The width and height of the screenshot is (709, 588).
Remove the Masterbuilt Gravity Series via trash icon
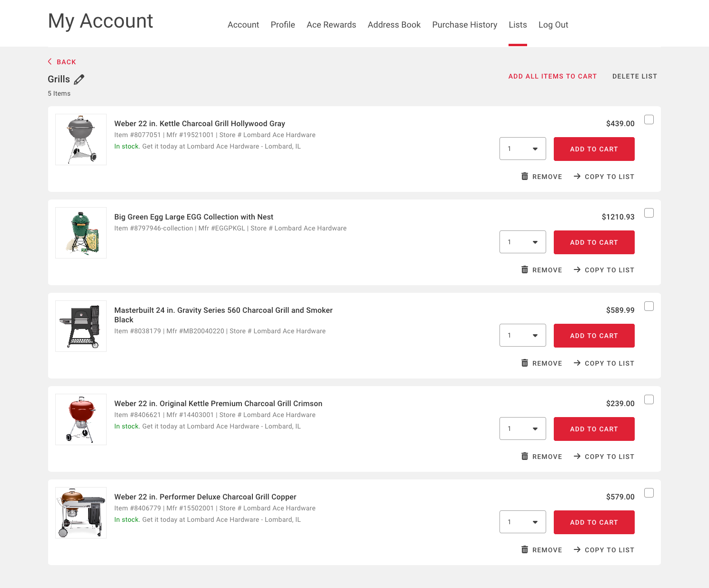(524, 363)
